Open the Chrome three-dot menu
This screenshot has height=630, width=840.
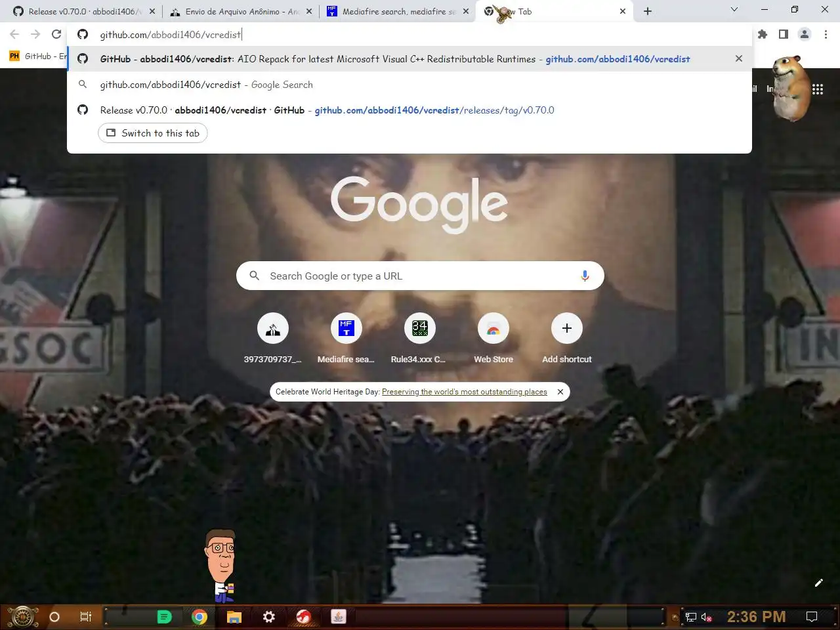click(x=826, y=34)
